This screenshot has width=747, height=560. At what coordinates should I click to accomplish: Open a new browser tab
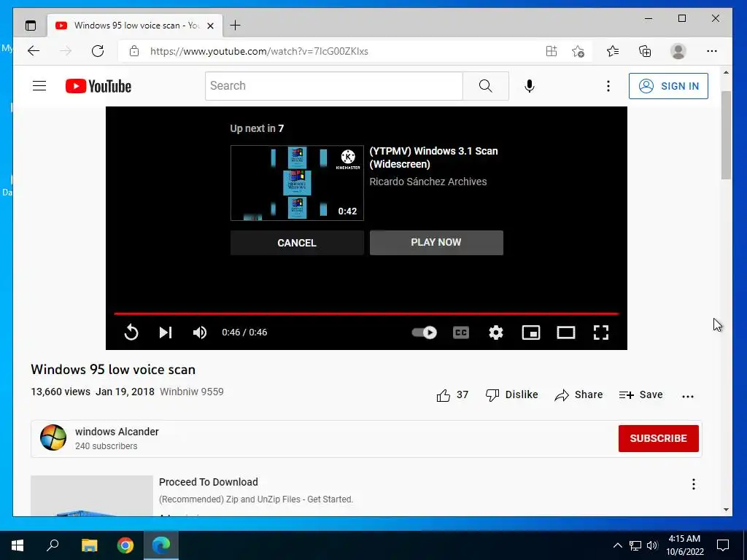[x=236, y=26]
